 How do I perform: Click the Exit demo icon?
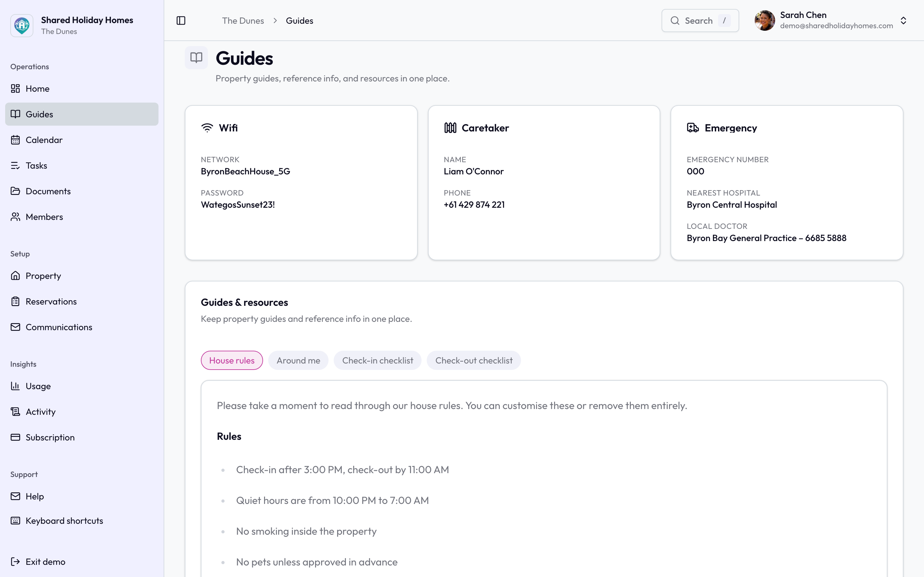coord(15,562)
